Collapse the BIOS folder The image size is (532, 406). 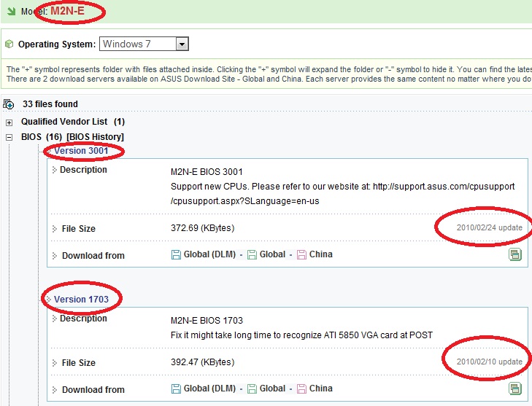9,137
